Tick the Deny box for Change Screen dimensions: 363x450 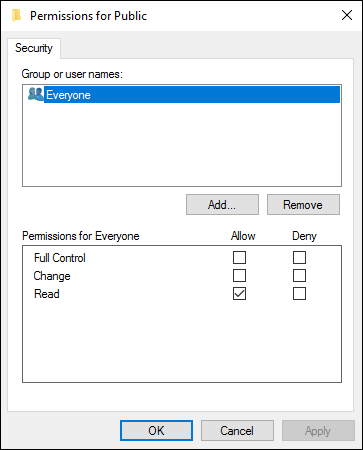point(299,276)
